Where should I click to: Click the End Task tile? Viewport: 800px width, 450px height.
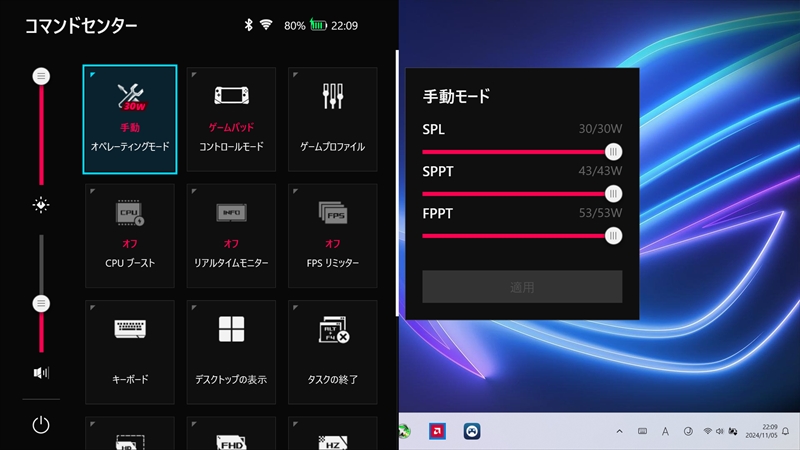(333, 352)
